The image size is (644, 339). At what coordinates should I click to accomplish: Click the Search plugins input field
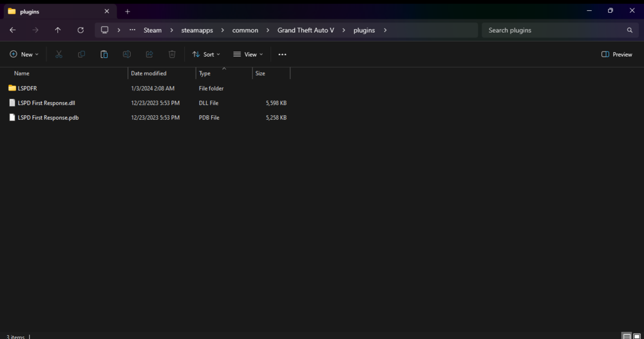coord(554,30)
